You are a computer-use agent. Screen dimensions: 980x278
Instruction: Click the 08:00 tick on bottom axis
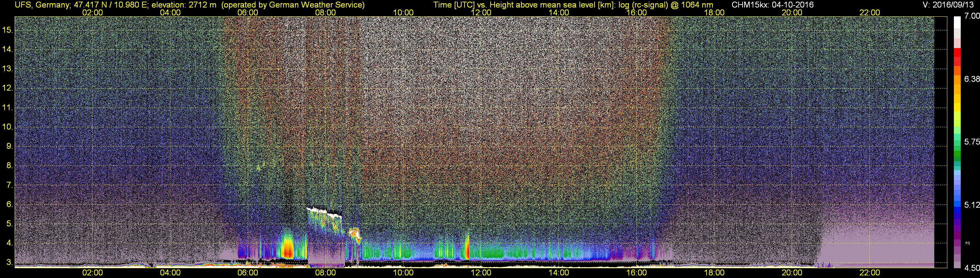coord(326,273)
